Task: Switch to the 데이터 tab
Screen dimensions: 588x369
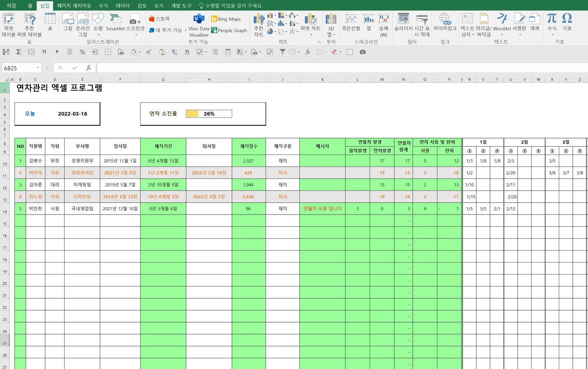Action: tap(123, 6)
